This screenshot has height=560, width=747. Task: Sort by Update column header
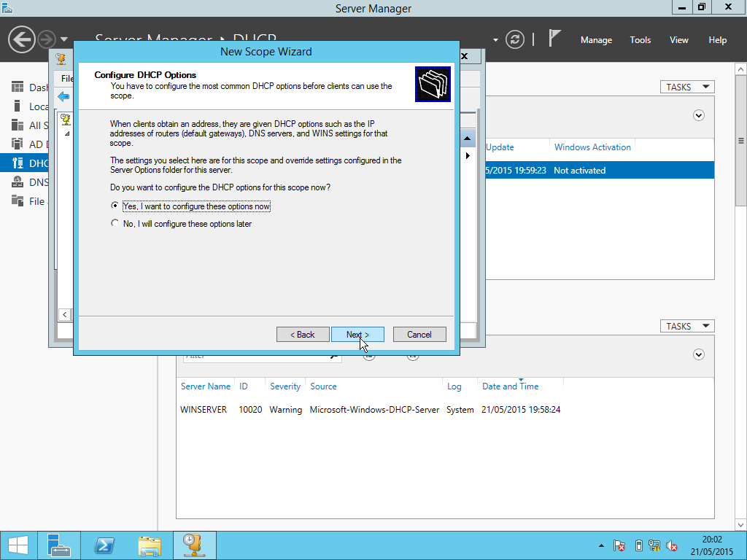500,147
